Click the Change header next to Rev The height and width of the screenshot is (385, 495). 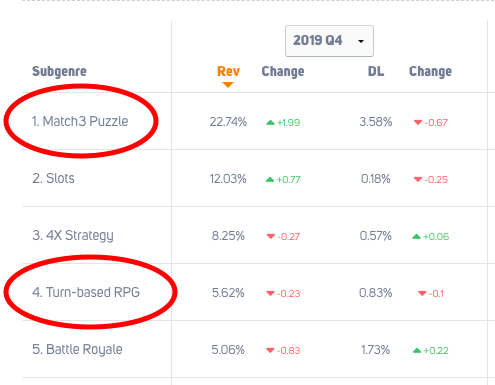click(283, 71)
